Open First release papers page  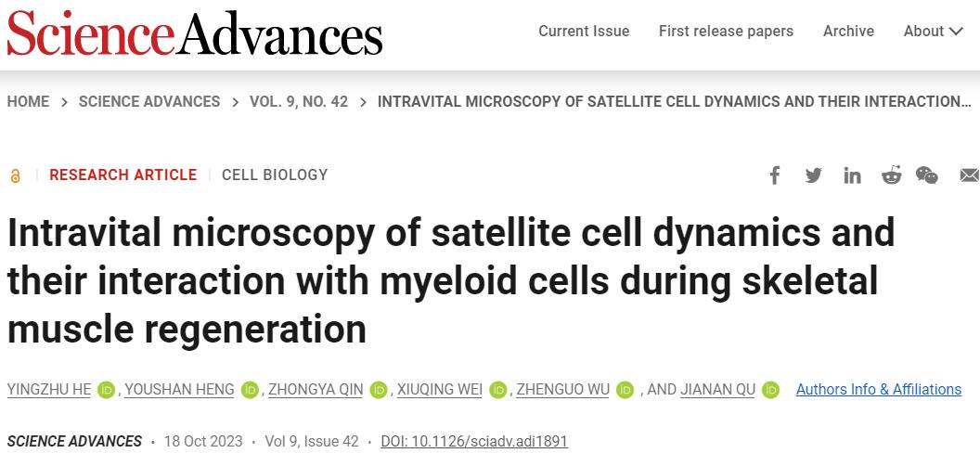pyautogui.click(x=726, y=32)
